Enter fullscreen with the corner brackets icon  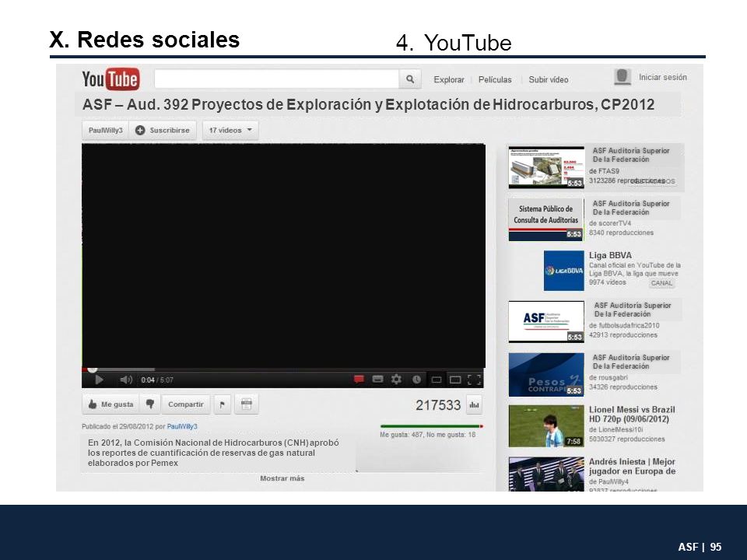tap(474, 380)
